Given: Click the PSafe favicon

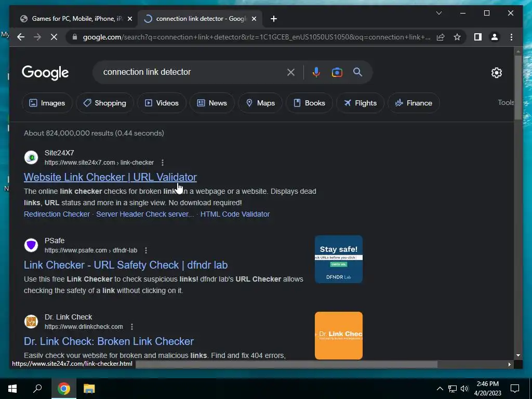Looking at the screenshot, I should (31, 245).
